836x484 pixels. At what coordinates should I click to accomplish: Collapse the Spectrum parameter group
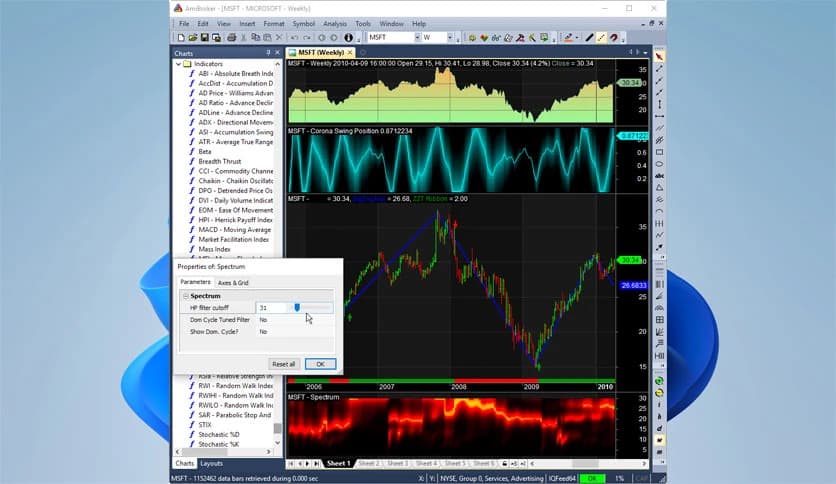tap(186, 296)
